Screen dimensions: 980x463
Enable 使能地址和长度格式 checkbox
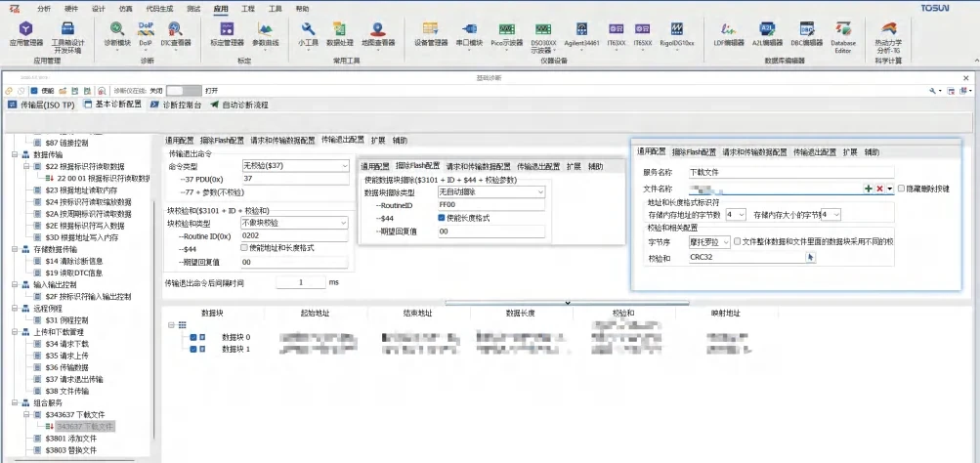click(243, 248)
